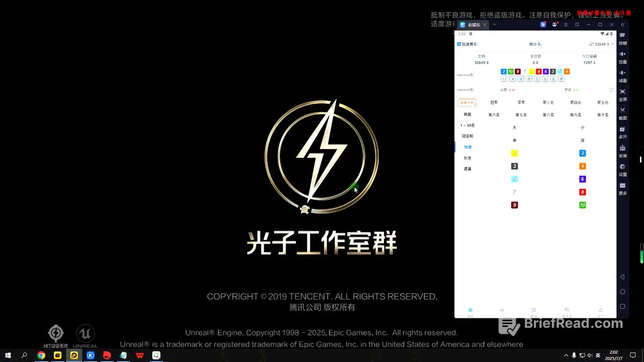
Task: Show hidden system tray icons
Action: point(566,355)
